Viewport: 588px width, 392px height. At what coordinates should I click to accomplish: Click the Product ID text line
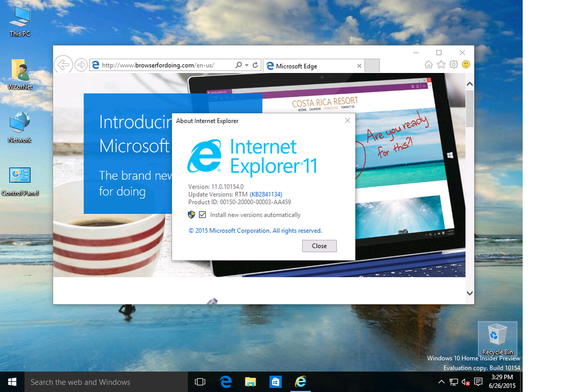pos(239,202)
